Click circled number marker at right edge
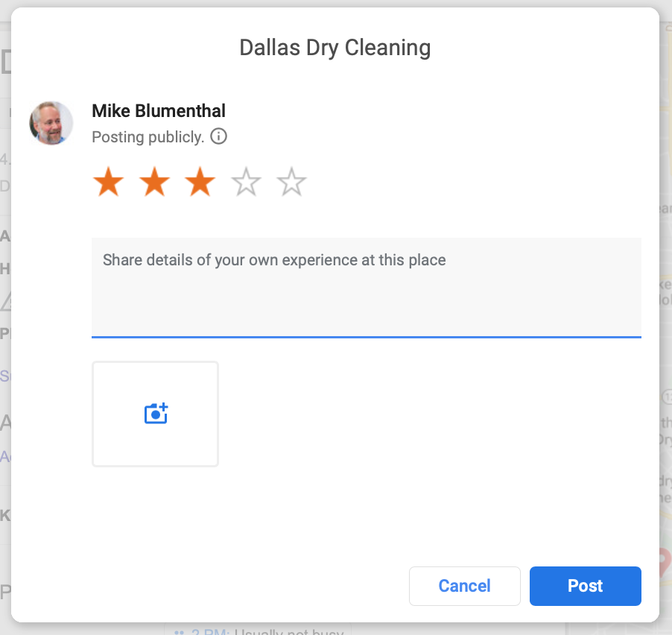Viewport: 672px width, 635px height. pos(667,397)
